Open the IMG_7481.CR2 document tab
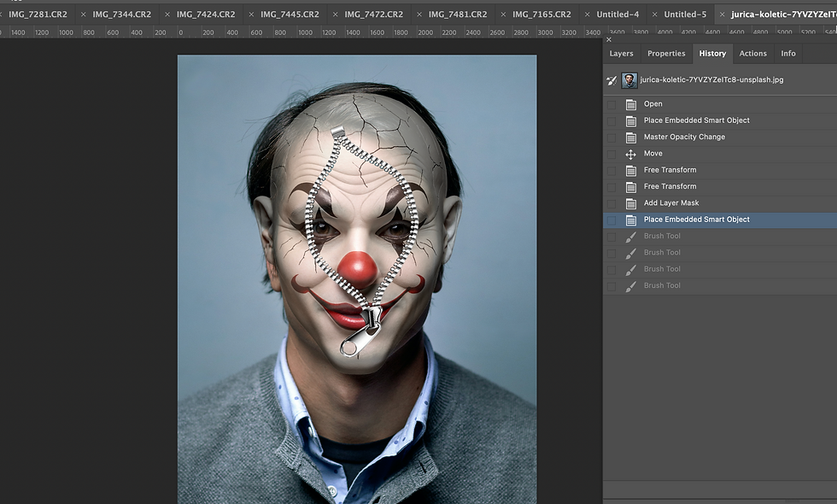837x504 pixels. 458,15
